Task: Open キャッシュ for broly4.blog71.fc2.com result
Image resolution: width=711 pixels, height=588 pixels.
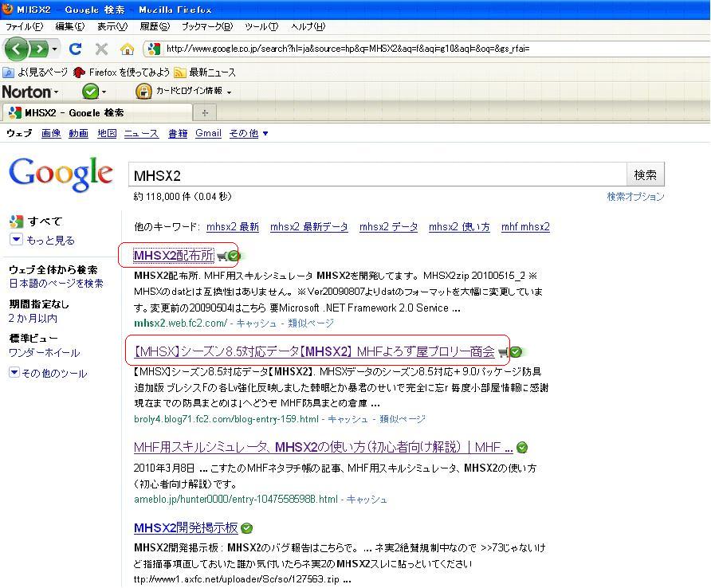Action: point(348,419)
